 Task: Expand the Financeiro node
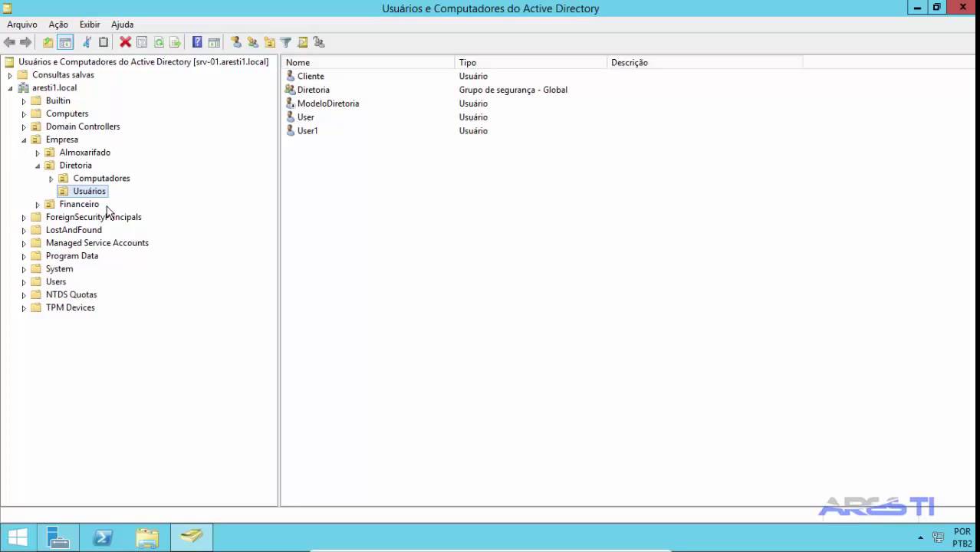click(38, 205)
